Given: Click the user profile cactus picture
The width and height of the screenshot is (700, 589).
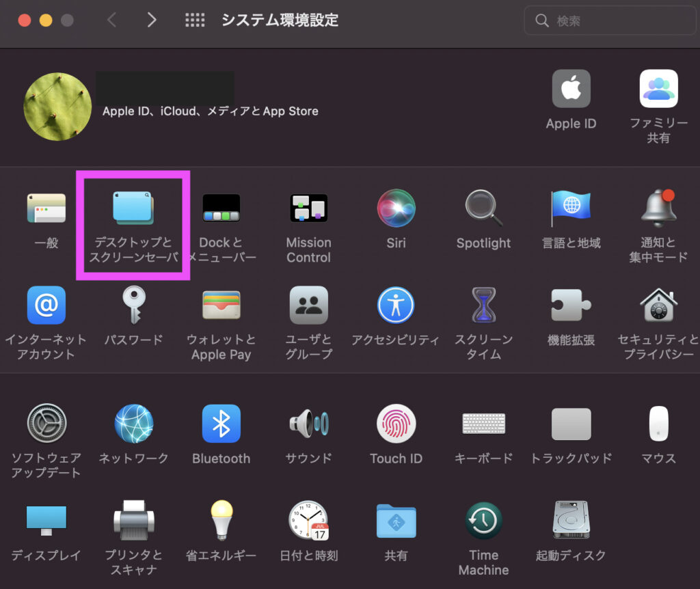Looking at the screenshot, I should click(57, 107).
